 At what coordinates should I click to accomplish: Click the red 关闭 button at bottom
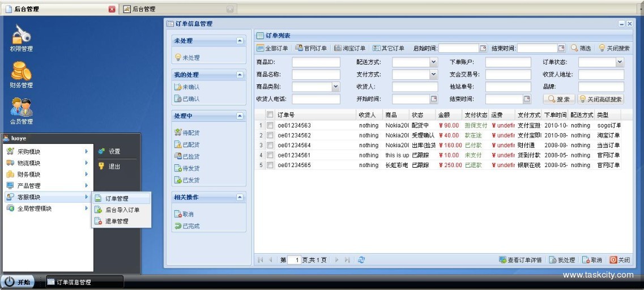click(x=620, y=260)
